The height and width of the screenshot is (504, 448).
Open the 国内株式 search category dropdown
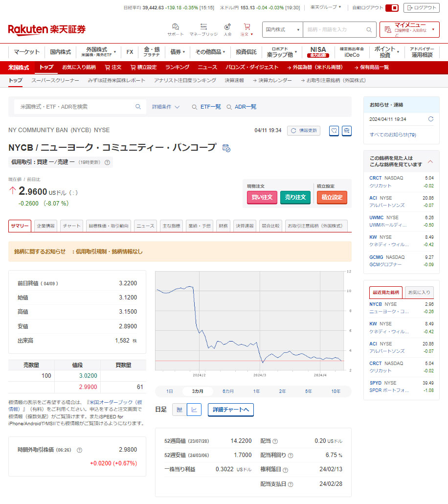tap(282, 29)
